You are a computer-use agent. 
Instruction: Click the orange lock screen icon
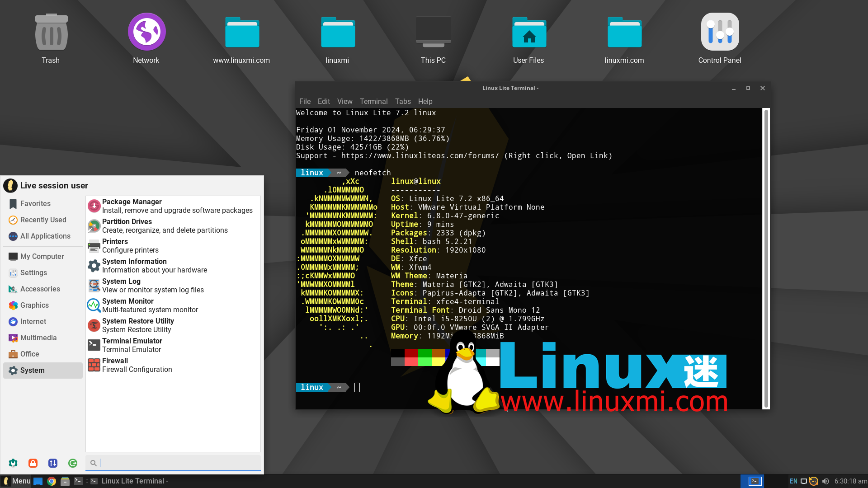pyautogui.click(x=33, y=463)
